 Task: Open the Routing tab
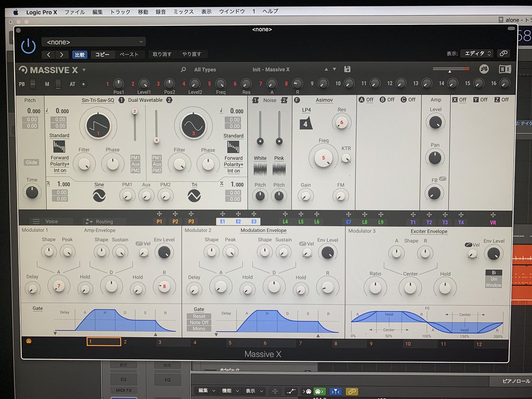point(104,221)
